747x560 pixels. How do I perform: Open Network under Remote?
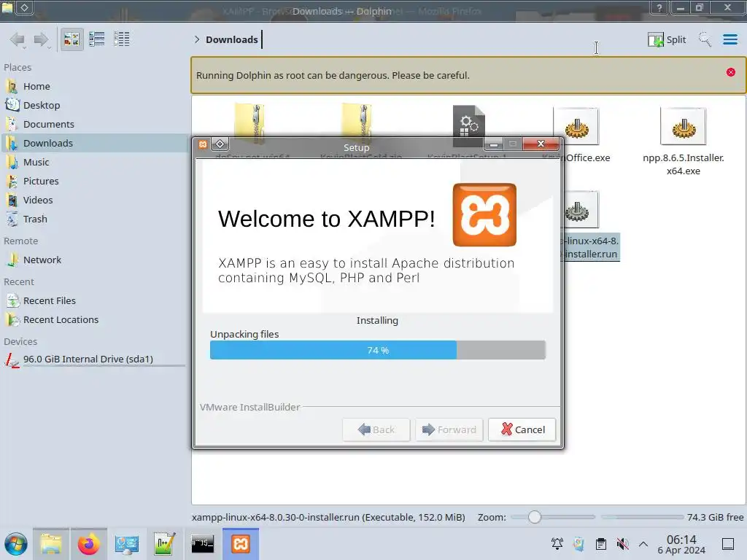(x=94, y=260)
